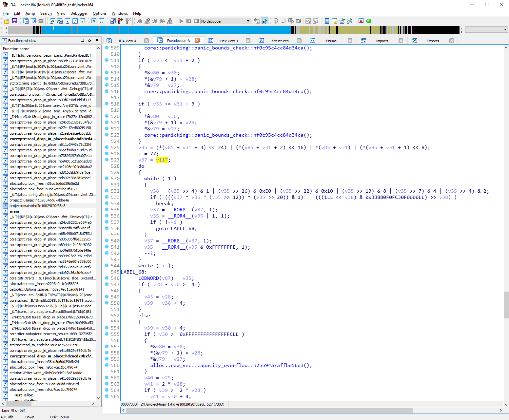This screenshot has width=509, height=420.
Task: Open exports window toolbar icon
Action: pyautogui.click(x=52, y=21)
